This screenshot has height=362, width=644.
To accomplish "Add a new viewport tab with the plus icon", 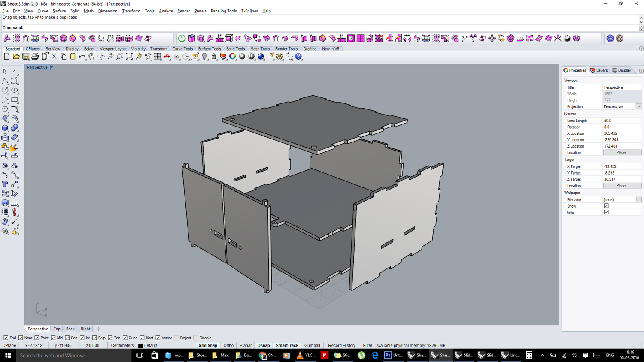I will [x=98, y=329].
